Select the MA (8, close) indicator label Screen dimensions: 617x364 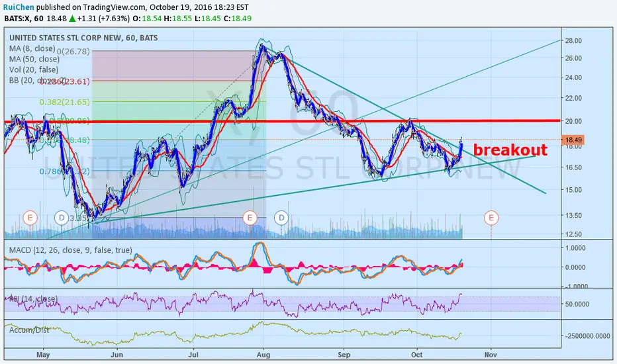click(x=32, y=48)
